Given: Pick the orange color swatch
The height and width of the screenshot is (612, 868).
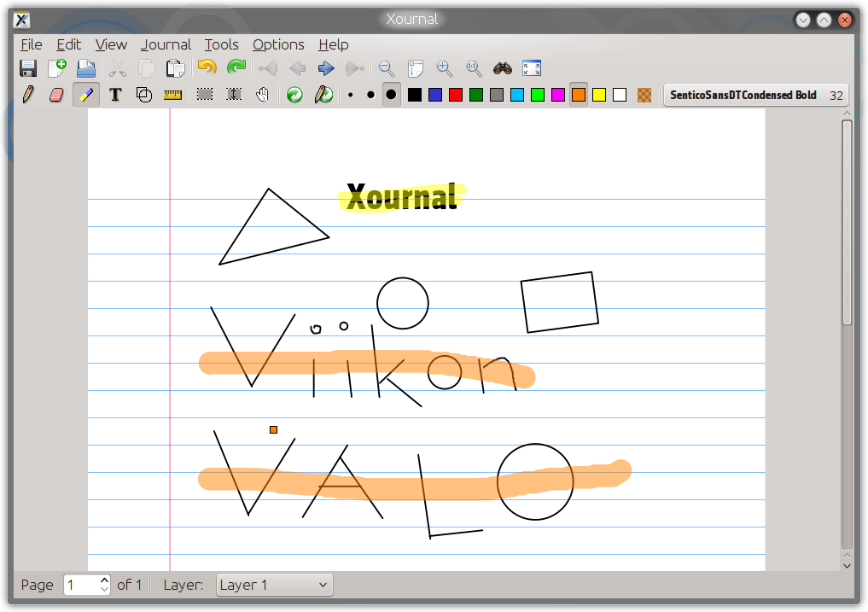Looking at the screenshot, I should point(579,96).
